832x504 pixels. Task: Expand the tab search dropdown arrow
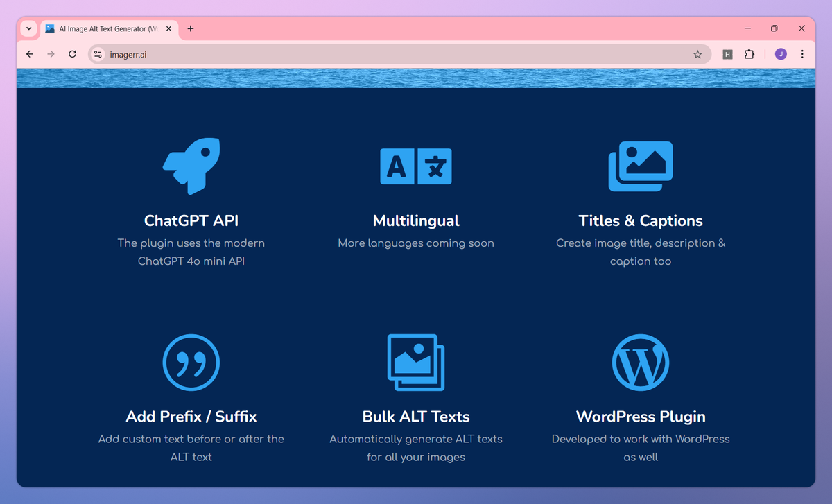[x=28, y=28]
